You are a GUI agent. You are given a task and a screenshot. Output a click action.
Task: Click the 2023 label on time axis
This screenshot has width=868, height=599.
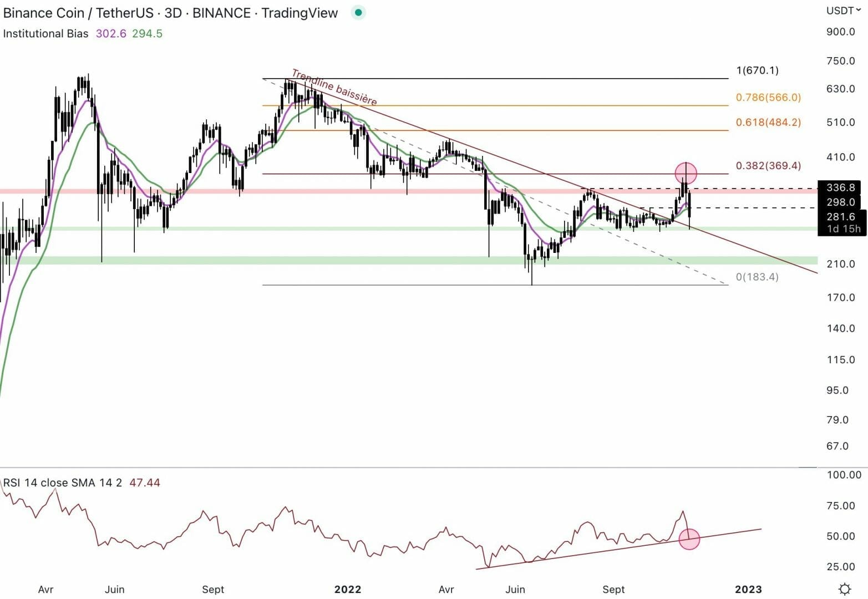(748, 589)
